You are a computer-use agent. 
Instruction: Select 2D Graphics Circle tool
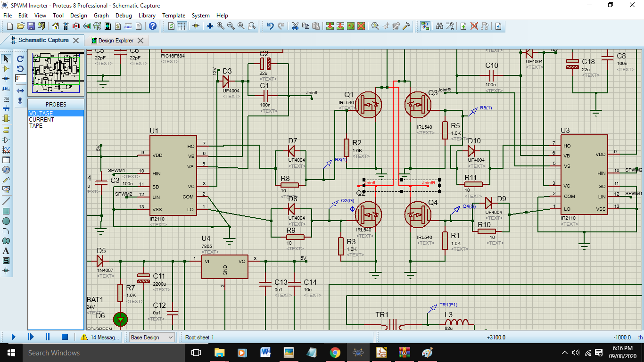6,221
